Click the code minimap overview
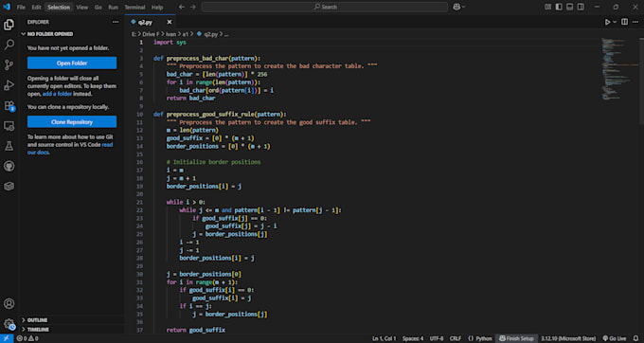Image resolution: width=644 pixels, height=343 pixels. (619, 69)
